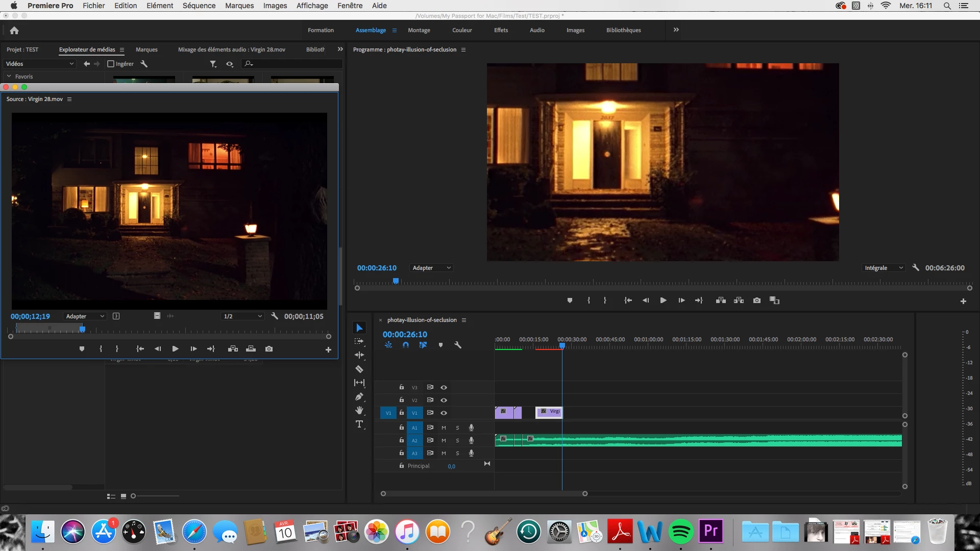Open the Séquence menu
Image resolution: width=980 pixels, height=551 pixels.
199,6
